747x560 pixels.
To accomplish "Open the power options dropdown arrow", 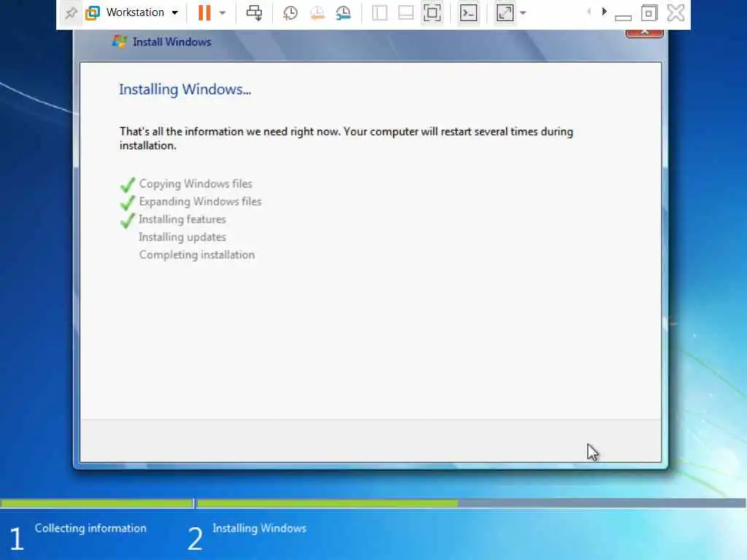I will click(x=222, y=13).
